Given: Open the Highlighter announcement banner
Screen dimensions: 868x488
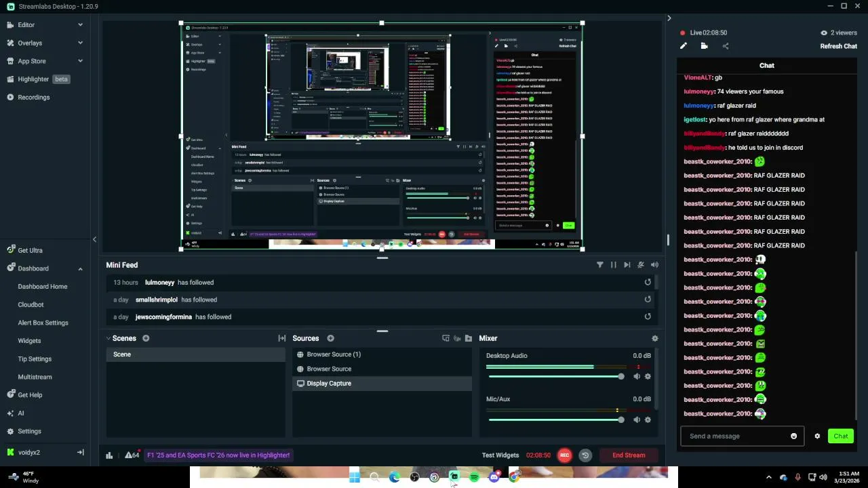Looking at the screenshot, I should tap(218, 455).
